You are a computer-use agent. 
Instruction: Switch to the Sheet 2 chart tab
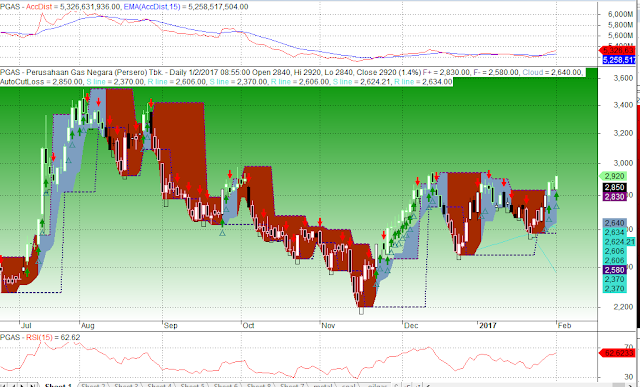(93, 385)
